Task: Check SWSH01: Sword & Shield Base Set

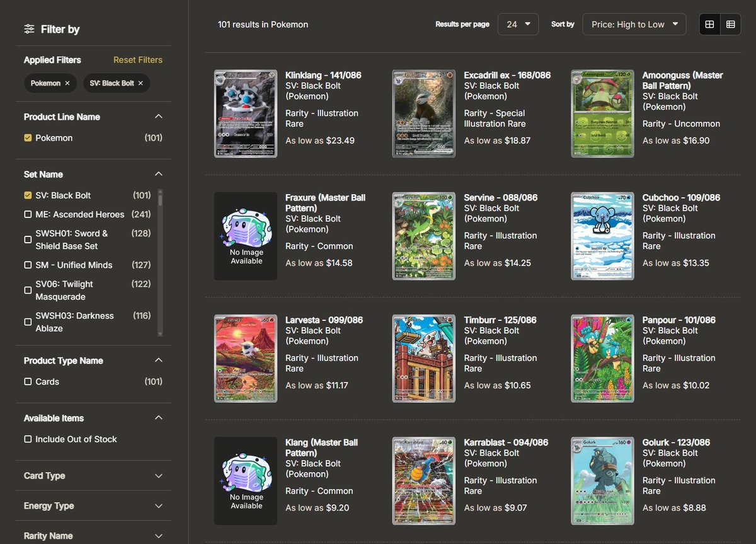Action: [28, 240]
